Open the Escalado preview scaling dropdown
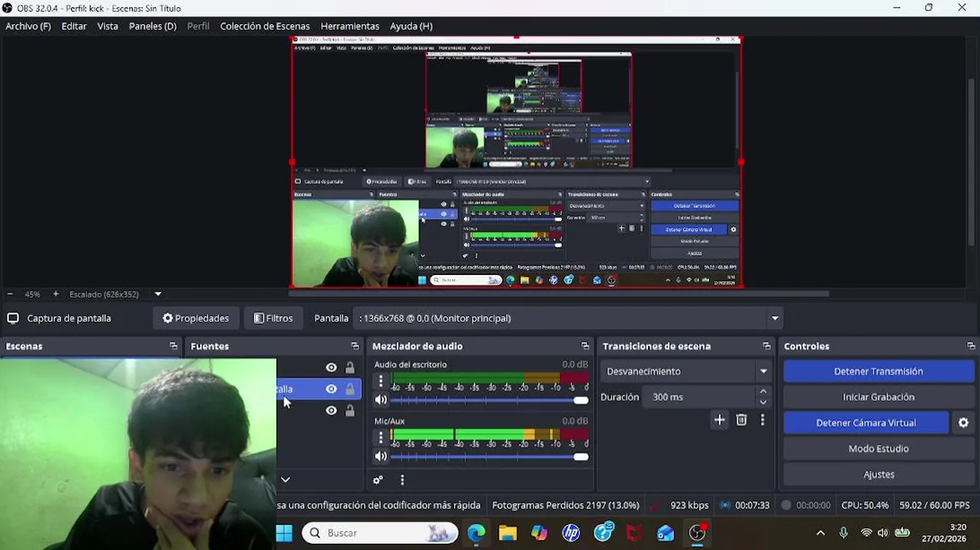The image size is (980, 550). pyautogui.click(x=158, y=294)
